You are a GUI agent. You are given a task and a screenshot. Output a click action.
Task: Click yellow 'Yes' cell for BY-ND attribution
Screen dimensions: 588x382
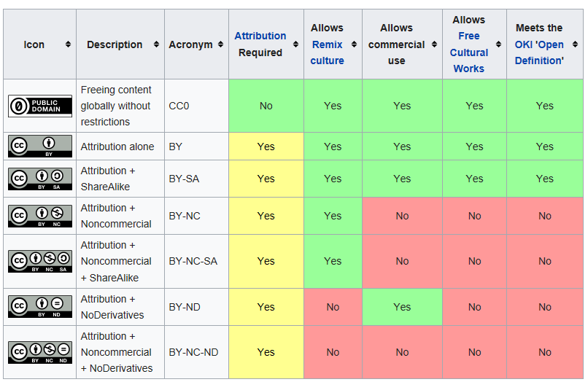pyautogui.click(x=266, y=307)
